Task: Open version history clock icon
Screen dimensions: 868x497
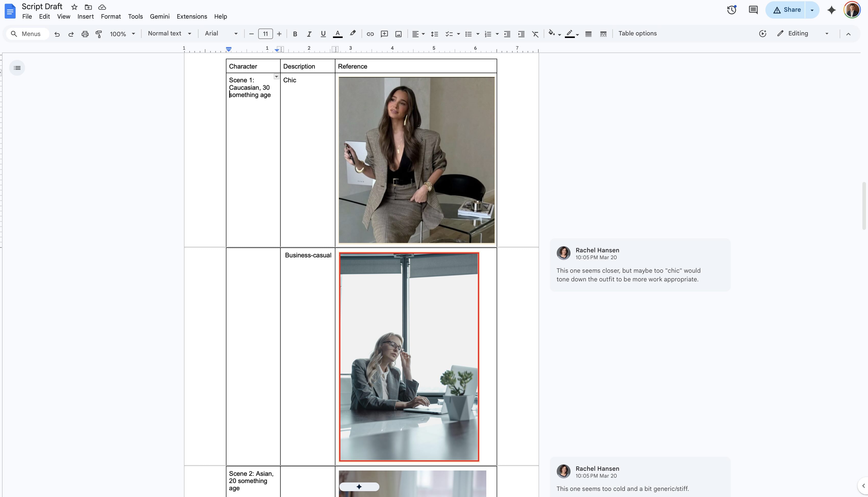Action: pyautogui.click(x=731, y=10)
